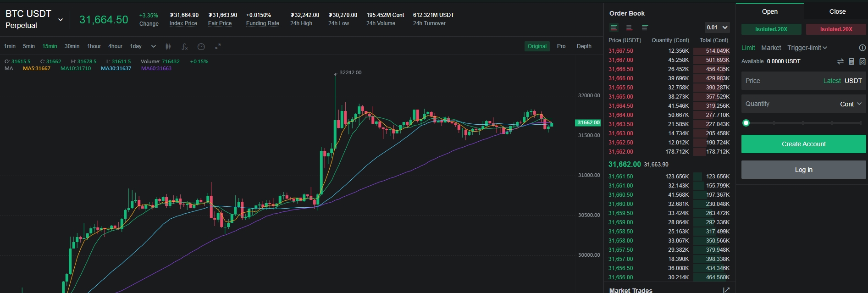
Task: Expand the Market Trades panel icon
Action: coord(726,290)
